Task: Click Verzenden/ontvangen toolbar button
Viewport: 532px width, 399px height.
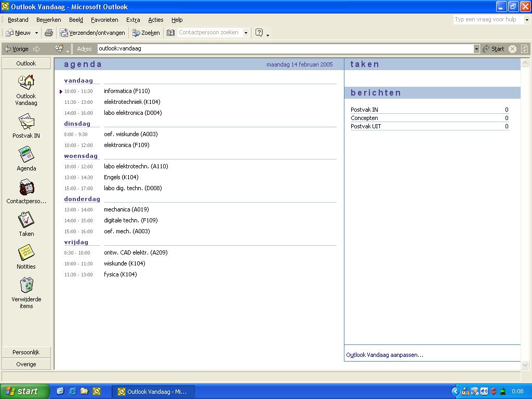Action: [x=92, y=33]
